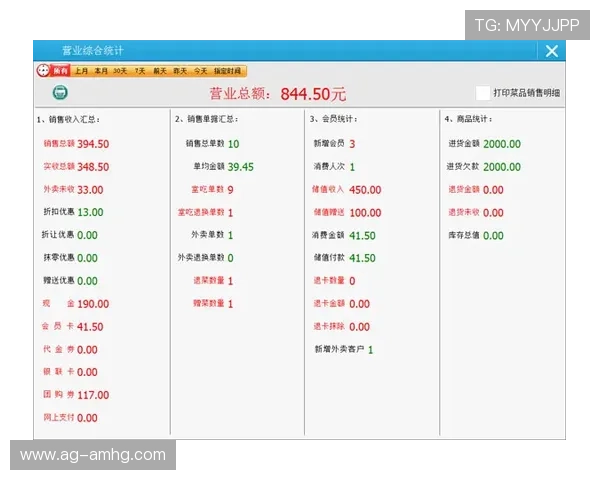This screenshot has width=600, height=480.
Task: Click the 现金 190.00 value
Action: point(93,304)
